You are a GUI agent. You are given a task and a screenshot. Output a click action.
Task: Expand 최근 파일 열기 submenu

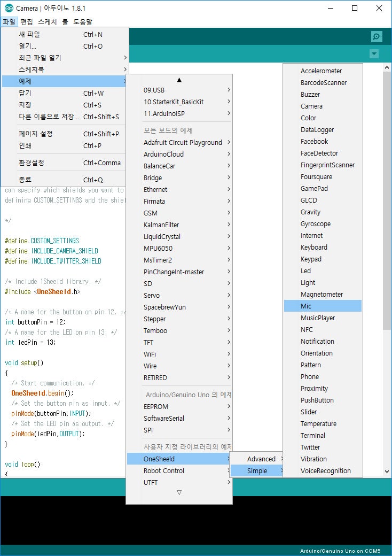coord(64,58)
